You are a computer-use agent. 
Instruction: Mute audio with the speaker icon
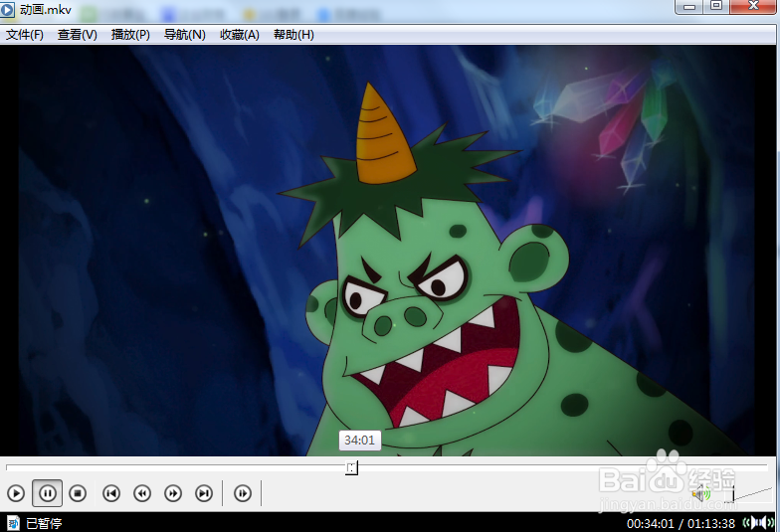click(700, 493)
